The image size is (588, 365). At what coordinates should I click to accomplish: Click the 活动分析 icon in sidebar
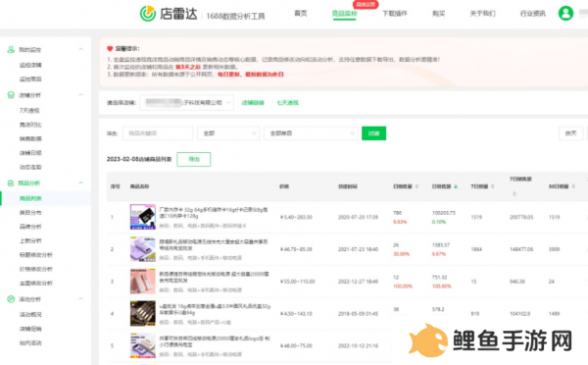pyautogui.click(x=11, y=299)
